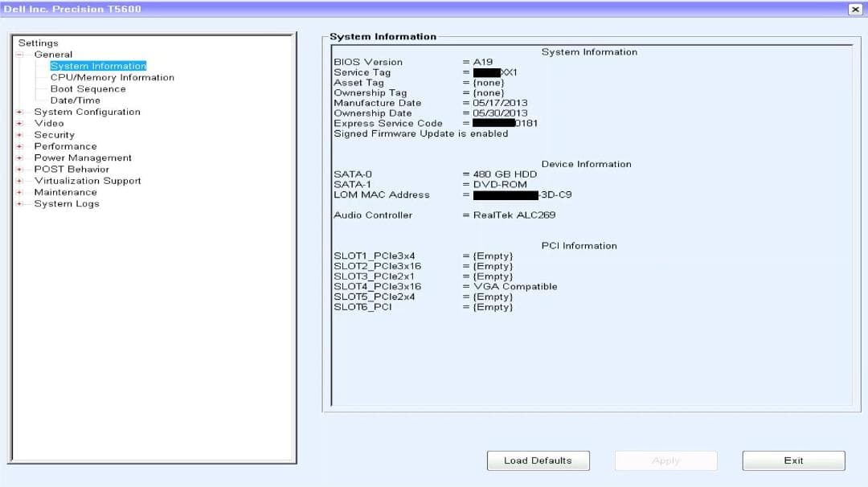
Task: Select the System Information entry
Action: point(98,65)
